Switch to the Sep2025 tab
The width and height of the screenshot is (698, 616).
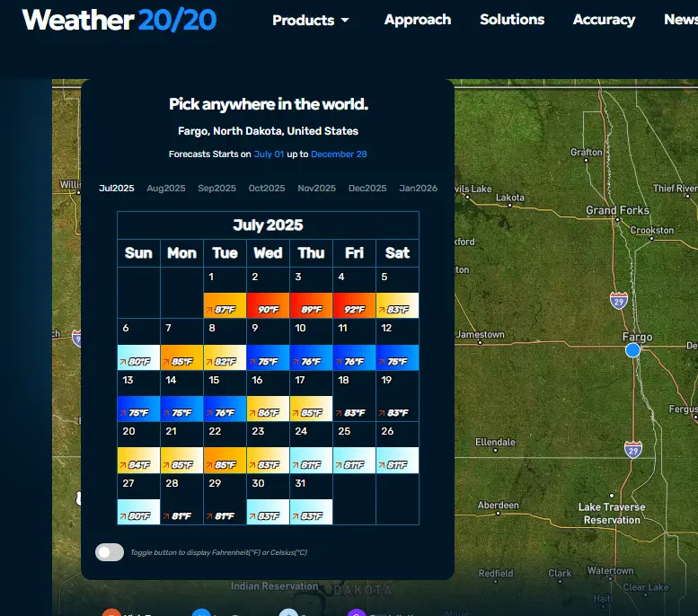[x=216, y=189]
